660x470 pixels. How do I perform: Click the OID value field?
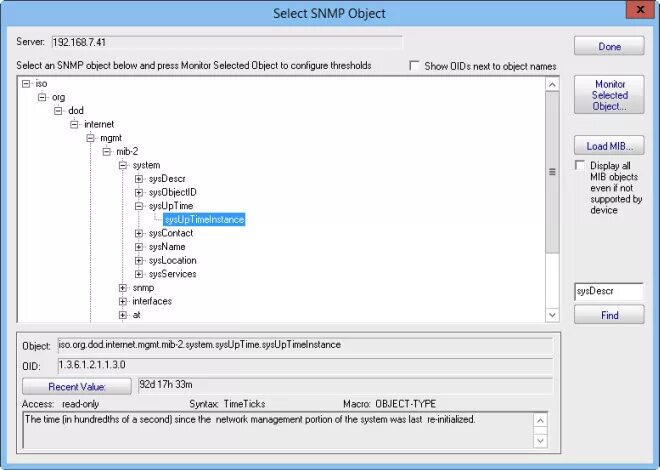[x=305, y=365]
